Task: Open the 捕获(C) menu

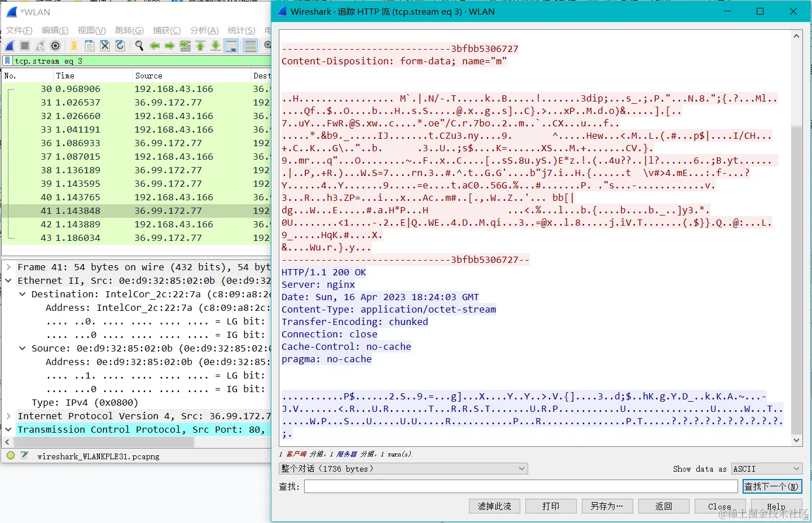Action: 166,30
